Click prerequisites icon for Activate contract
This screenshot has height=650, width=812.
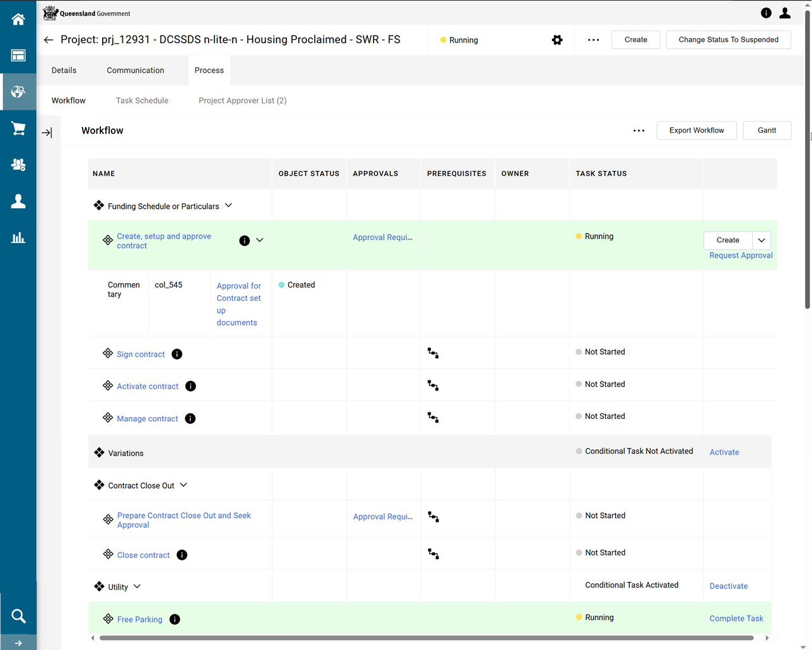pyautogui.click(x=433, y=385)
